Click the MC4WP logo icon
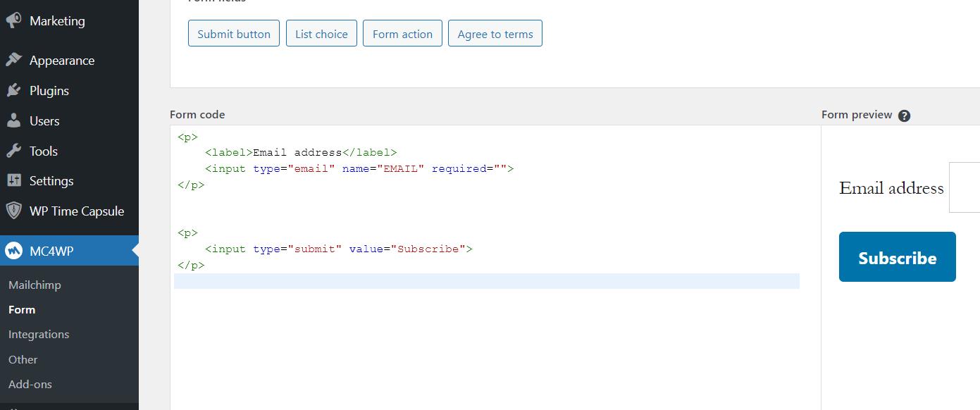The image size is (980, 410). (15, 250)
